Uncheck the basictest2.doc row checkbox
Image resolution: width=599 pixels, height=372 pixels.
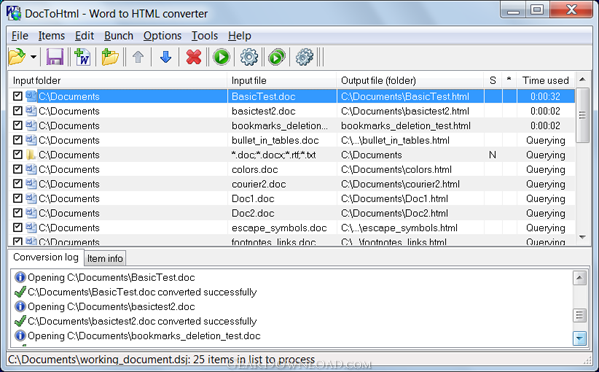pyautogui.click(x=18, y=111)
